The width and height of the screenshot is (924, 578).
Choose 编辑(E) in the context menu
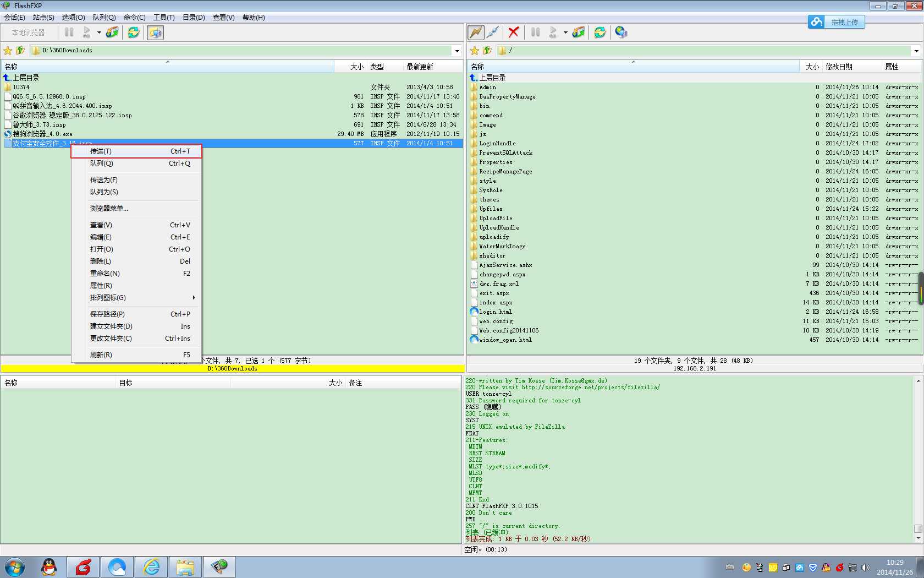pos(136,237)
